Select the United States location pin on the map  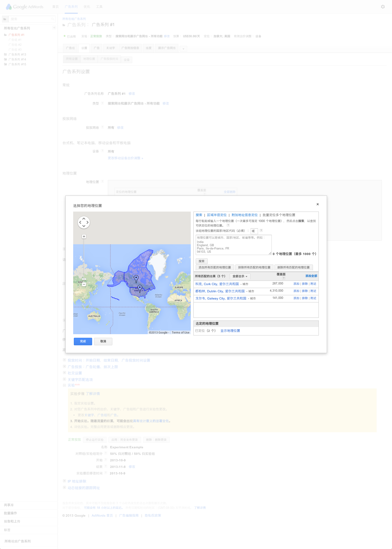[140, 289]
